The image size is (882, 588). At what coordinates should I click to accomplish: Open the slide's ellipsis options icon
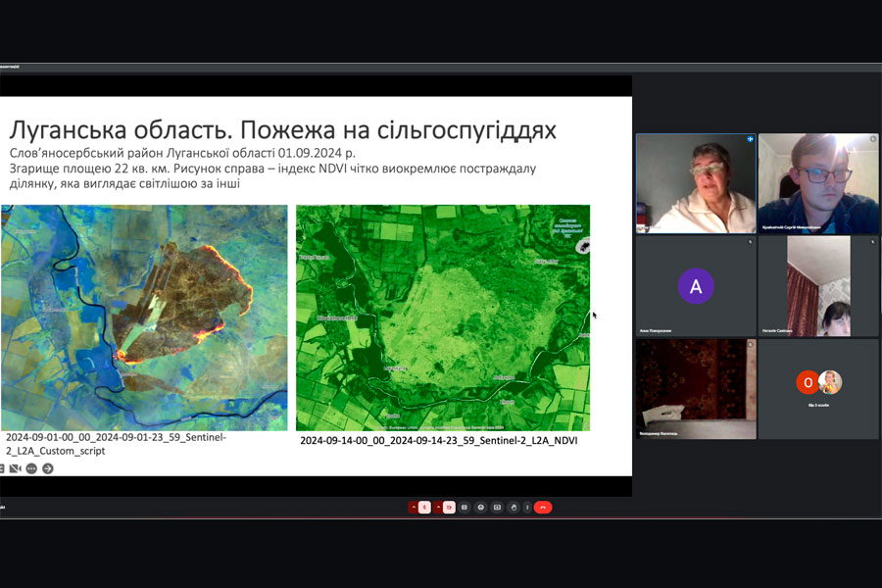31,468
